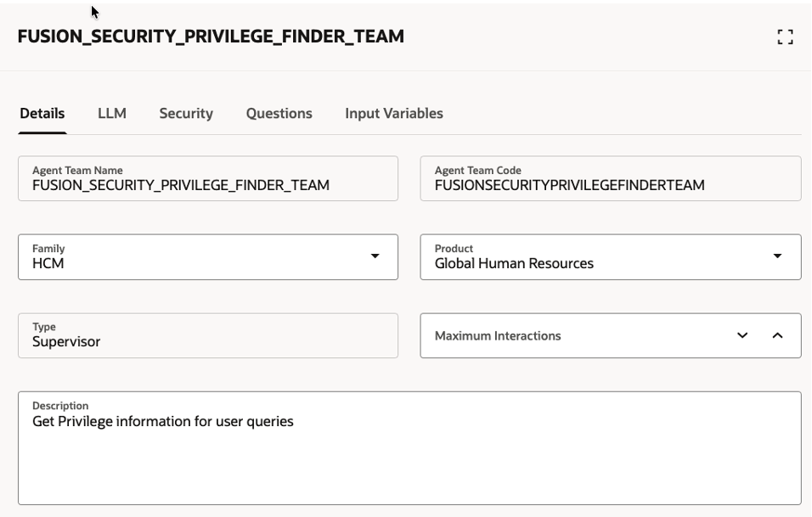Click the Agent Team Code label
This screenshot has width=812, height=517.
click(477, 171)
